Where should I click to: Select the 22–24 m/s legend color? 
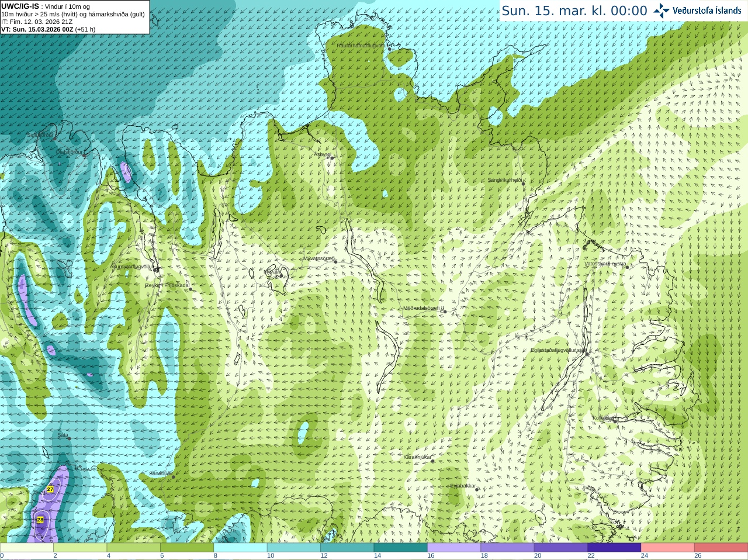[615, 548]
